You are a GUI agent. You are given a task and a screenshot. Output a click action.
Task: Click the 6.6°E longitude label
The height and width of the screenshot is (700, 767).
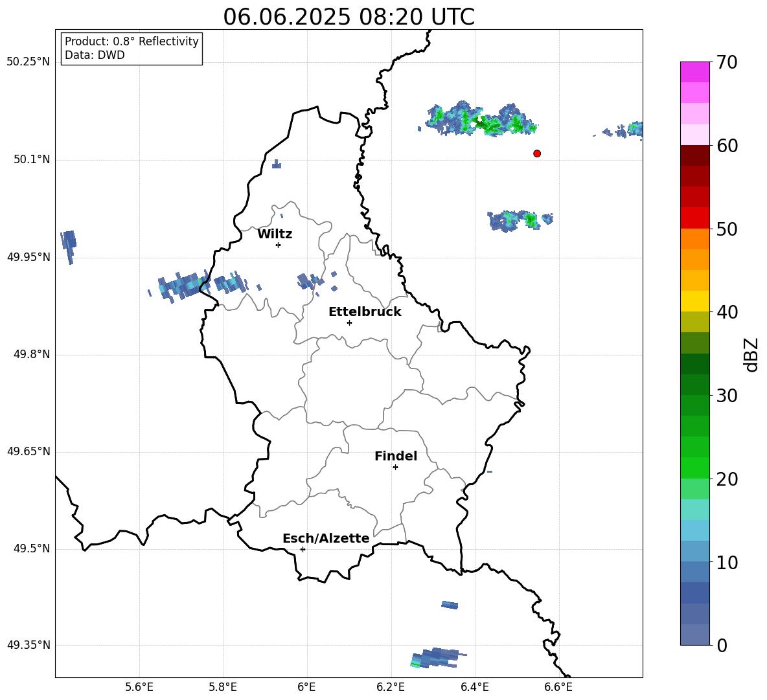(x=558, y=687)
